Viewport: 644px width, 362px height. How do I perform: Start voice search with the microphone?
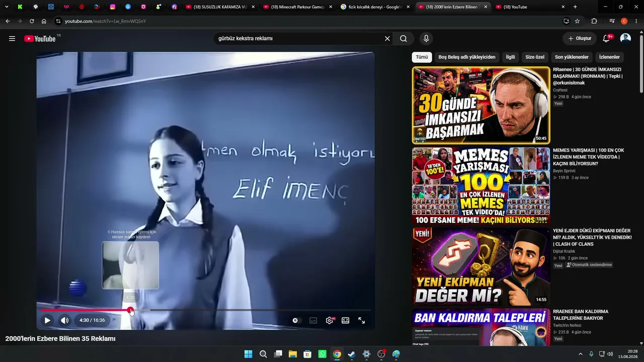426,39
